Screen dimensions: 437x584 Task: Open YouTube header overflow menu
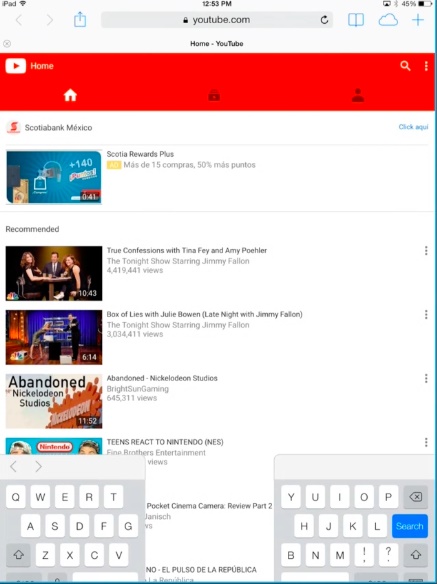(x=426, y=66)
